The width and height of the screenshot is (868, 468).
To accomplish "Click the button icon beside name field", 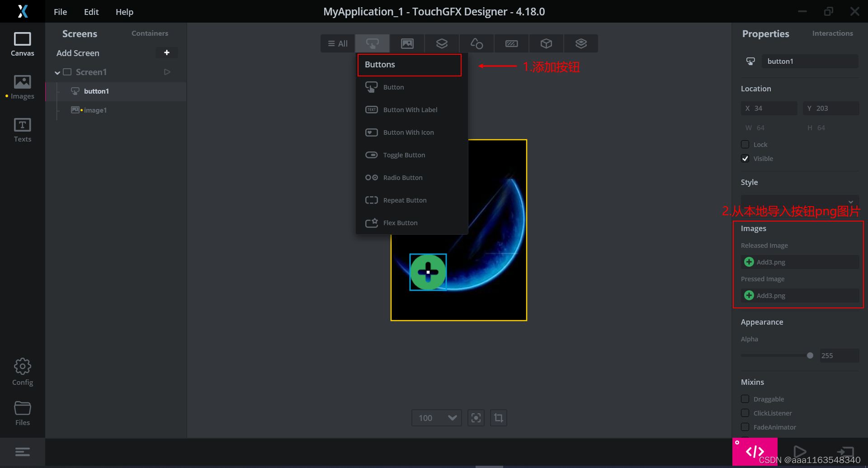I will coord(750,61).
